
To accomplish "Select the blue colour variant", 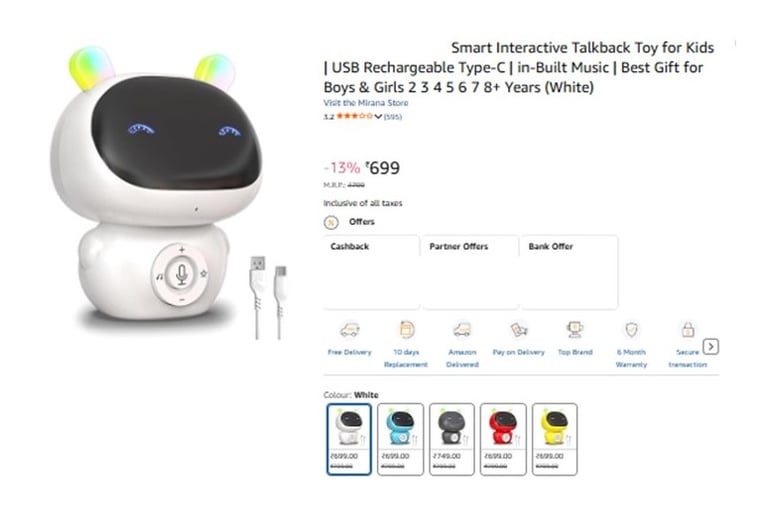I will 401,439.
